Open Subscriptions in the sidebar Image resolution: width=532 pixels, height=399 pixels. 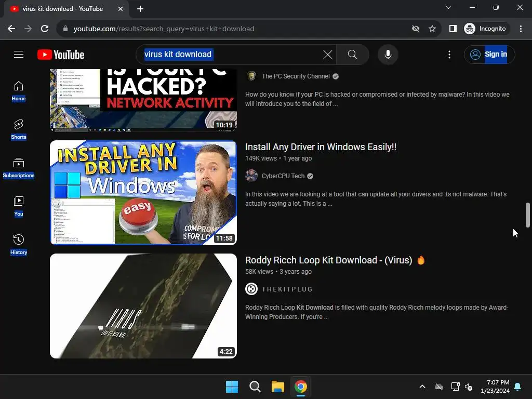click(x=19, y=168)
